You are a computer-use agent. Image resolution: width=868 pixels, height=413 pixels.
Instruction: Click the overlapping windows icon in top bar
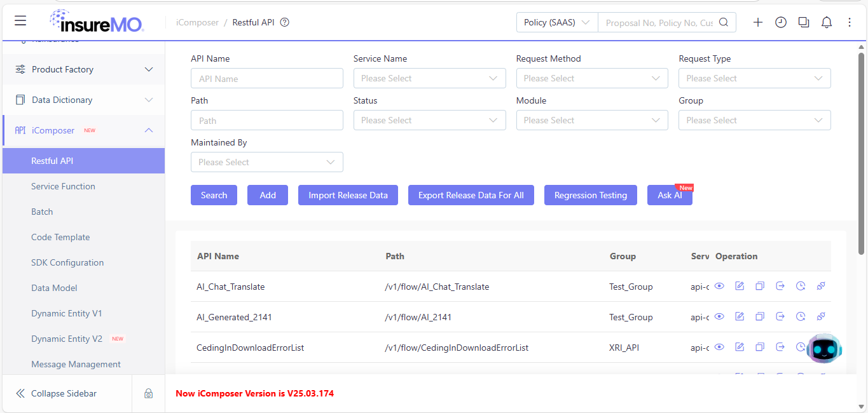(x=804, y=22)
